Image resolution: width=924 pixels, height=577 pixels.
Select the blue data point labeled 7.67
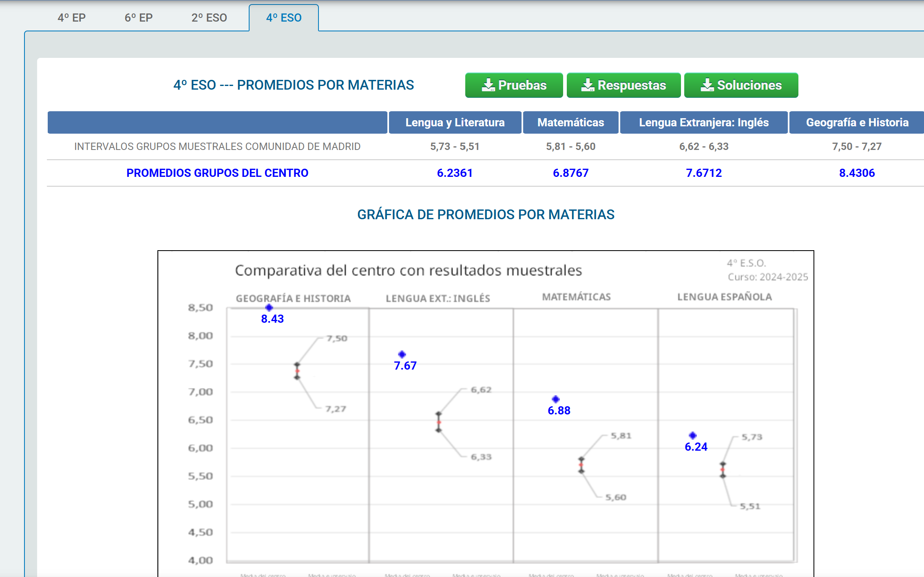click(x=402, y=354)
